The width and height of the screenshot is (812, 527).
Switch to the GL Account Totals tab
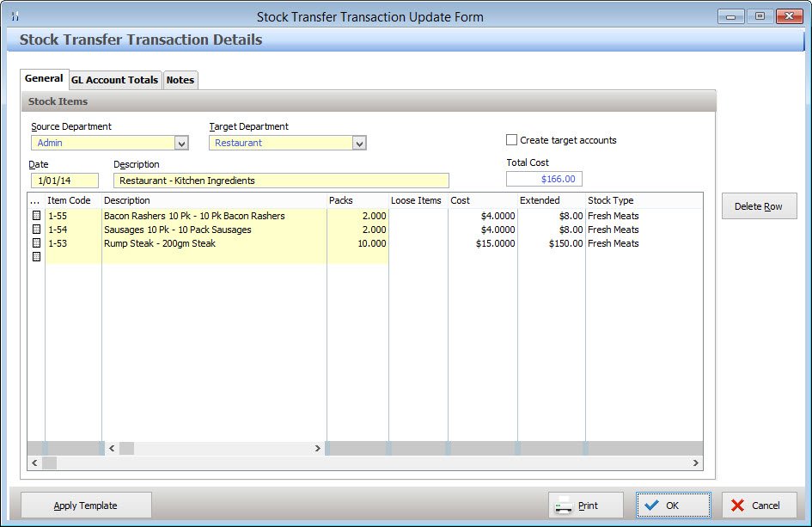[x=114, y=80]
